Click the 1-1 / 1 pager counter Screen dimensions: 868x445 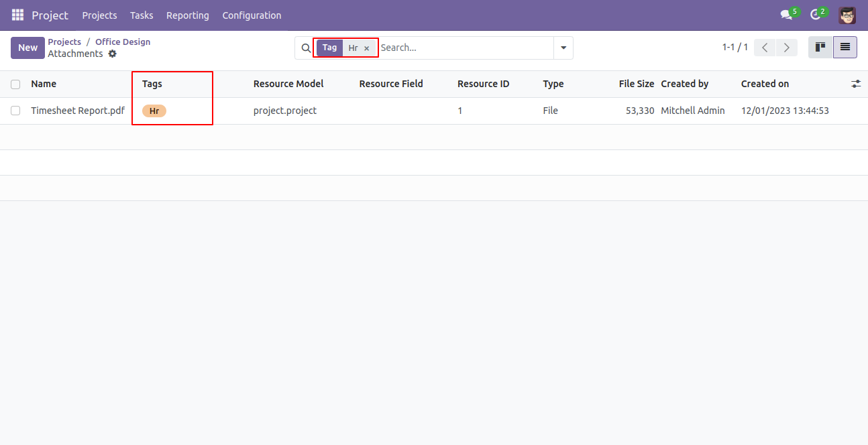(x=735, y=48)
